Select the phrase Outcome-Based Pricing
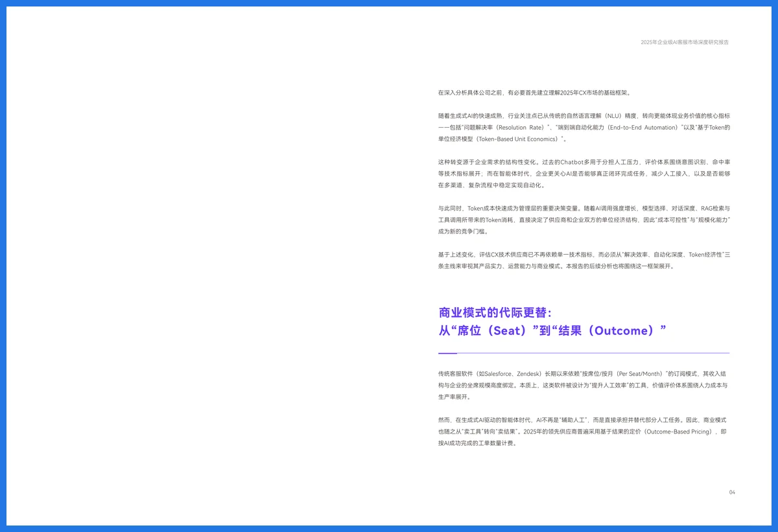Image resolution: width=778 pixels, height=532 pixels. click(x=678, y=431)
